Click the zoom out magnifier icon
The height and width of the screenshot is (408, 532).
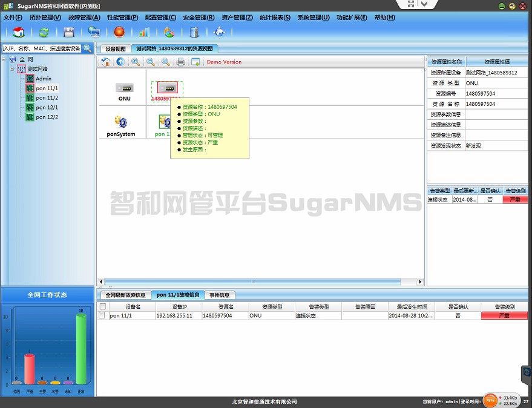click(x=151, y=62)
